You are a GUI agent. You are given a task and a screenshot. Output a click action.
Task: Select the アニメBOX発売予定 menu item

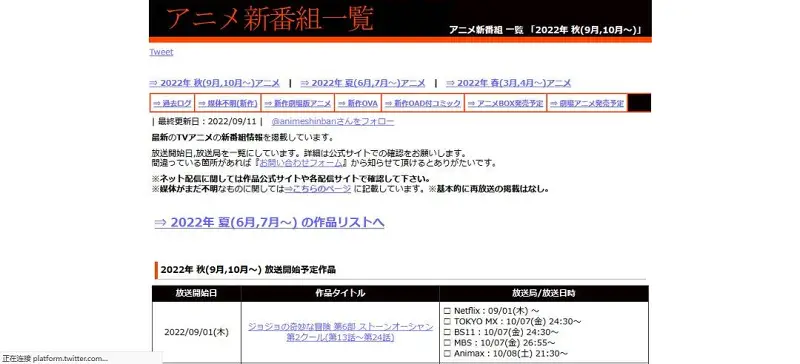[x=506, y=103]
